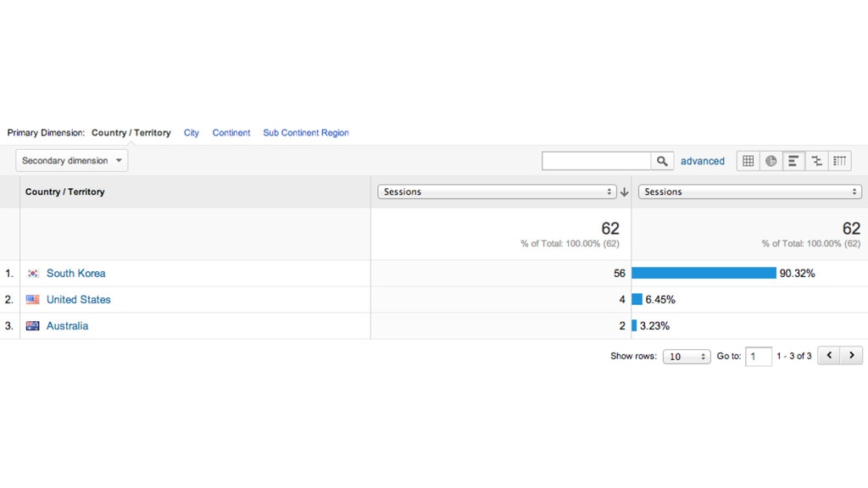Open the advanced filter link

[703, 161]
